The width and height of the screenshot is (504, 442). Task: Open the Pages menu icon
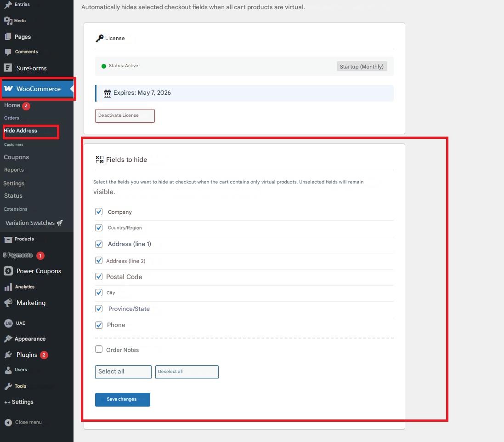8,37
